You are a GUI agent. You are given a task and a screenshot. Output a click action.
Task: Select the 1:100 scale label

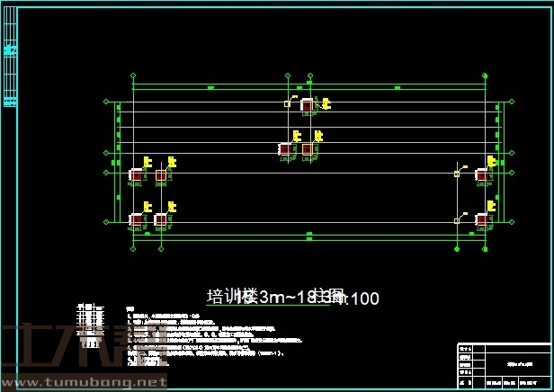[360, 298]
